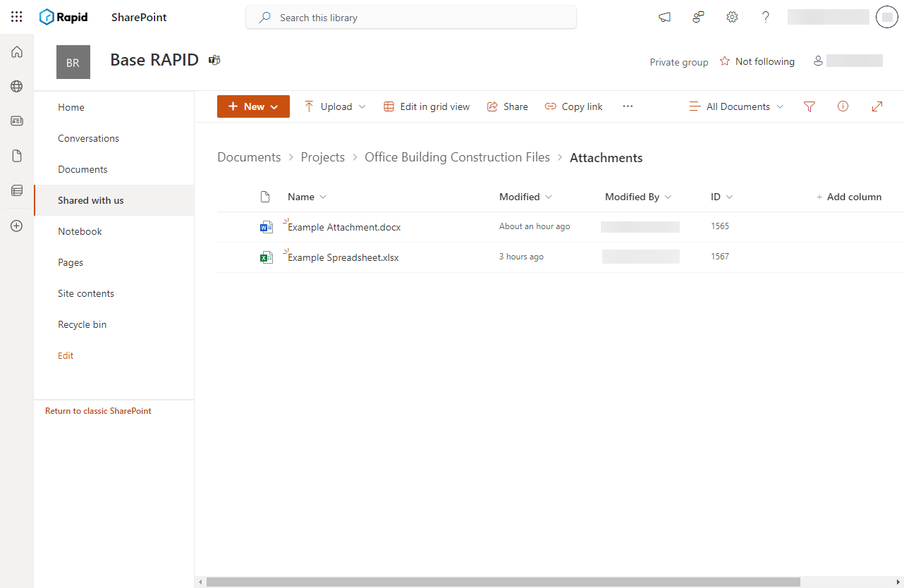This screenshot has height=588, width=904.
Task: Open the more options ellipsis menu
Action: 628,106
